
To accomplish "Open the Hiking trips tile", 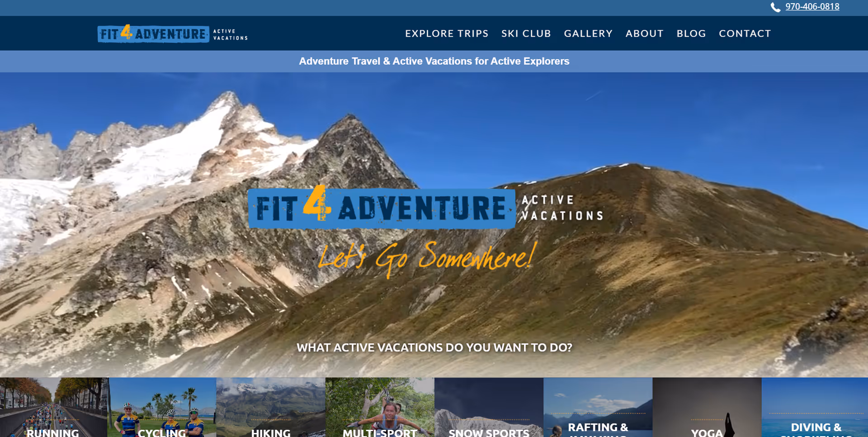I will tap(271, 407).
